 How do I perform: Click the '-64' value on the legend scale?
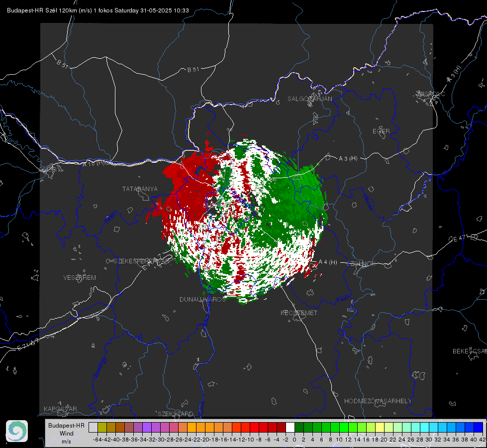[97, 440]
